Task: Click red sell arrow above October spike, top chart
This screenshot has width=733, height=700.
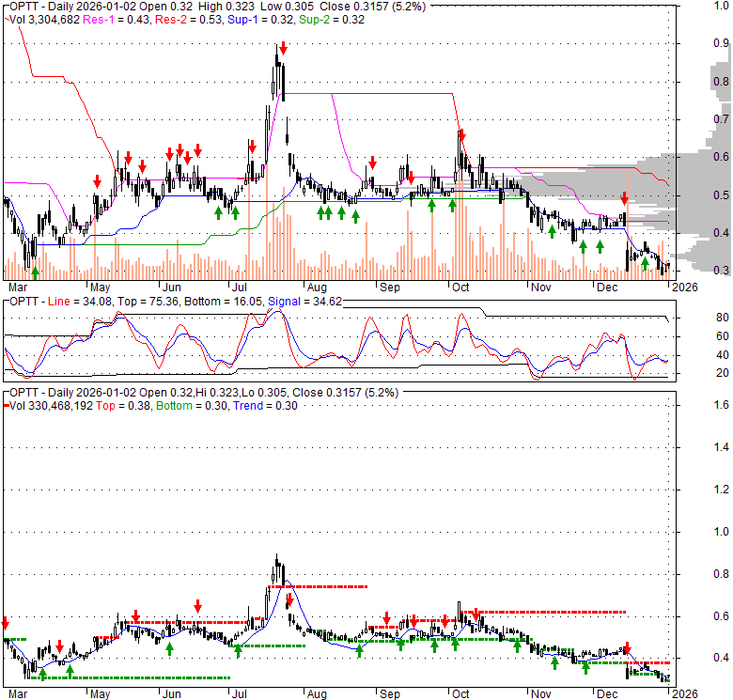Action: click(461, 135)
